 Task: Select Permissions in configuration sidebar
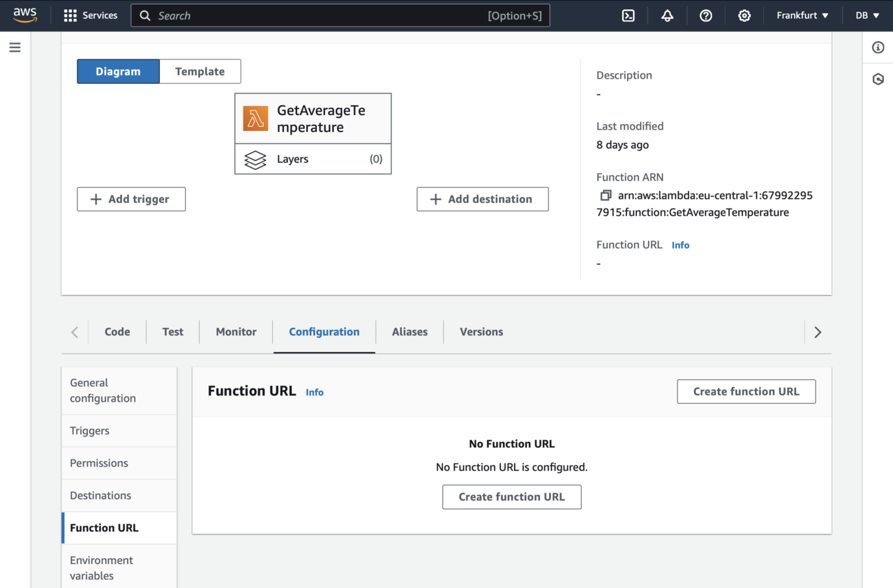[x=99, y=463]
